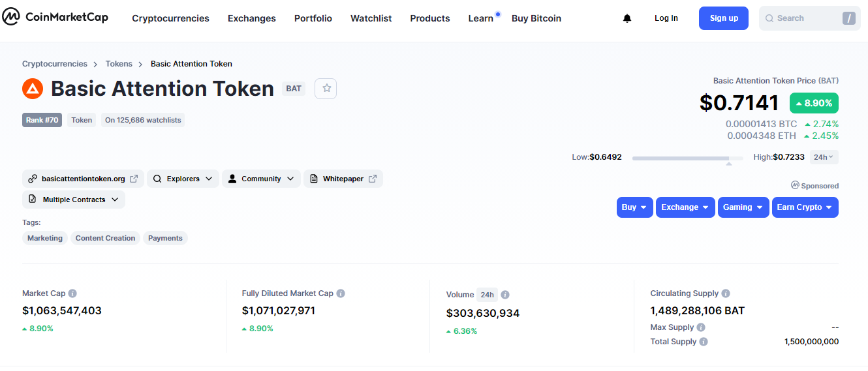Open the 24h price range dropdown
Screen dimensions: 868x371
(824, 157)
